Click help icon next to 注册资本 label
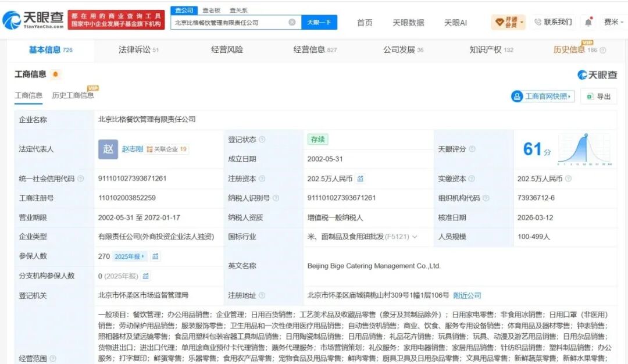 [262, 179]
